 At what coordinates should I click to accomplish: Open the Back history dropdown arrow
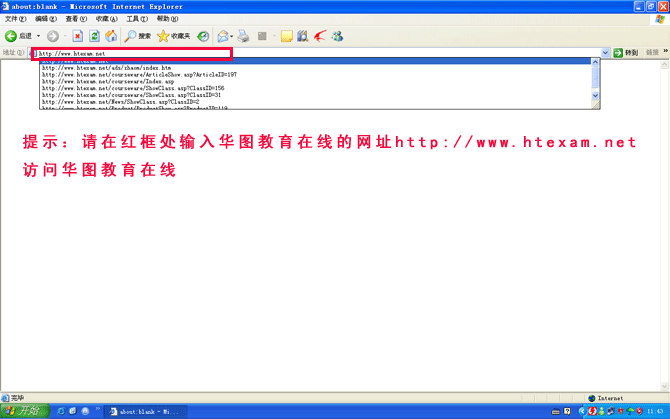point(38,36)
